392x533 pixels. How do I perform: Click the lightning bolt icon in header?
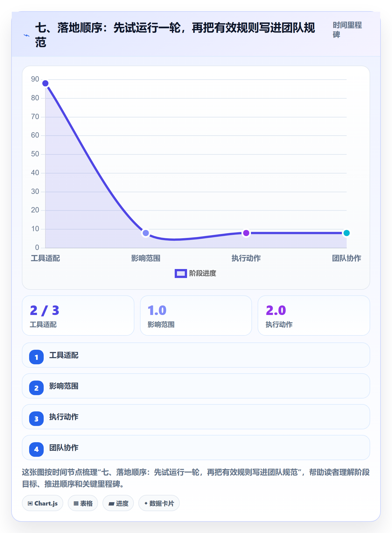(27, 35)
